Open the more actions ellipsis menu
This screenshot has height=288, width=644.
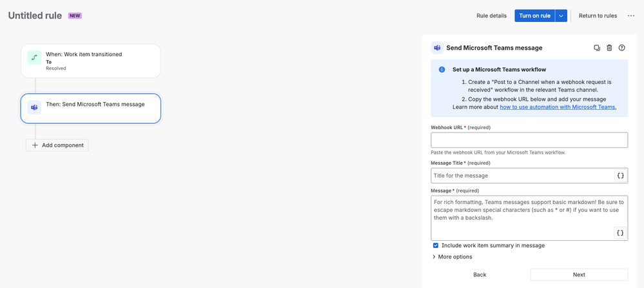point(631,15)
